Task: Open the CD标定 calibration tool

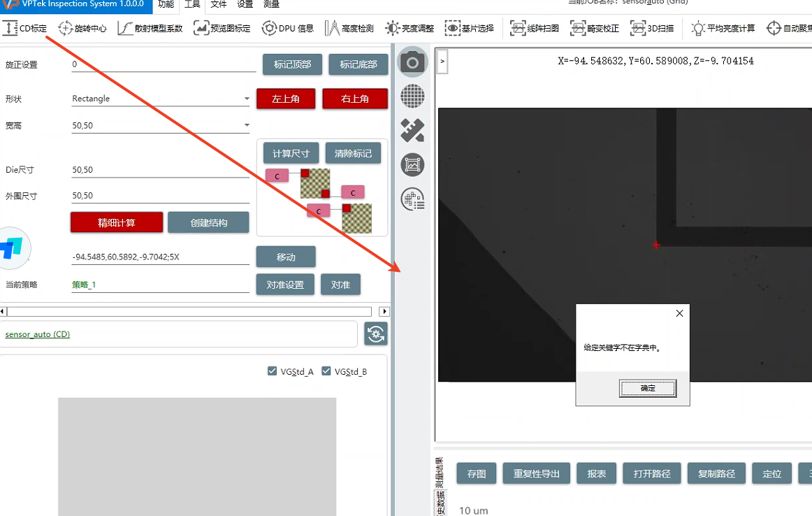Action: pyautogui.click(x=26, y=29)
